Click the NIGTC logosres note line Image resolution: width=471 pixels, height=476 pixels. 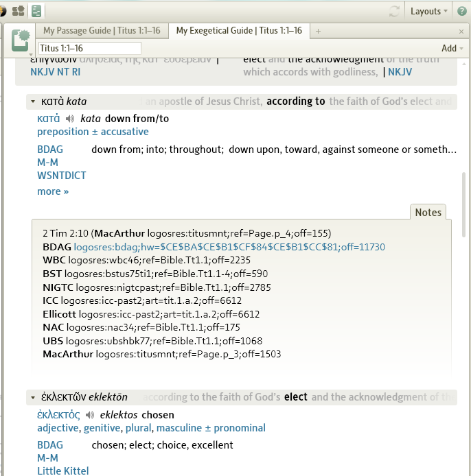(157, 287)
